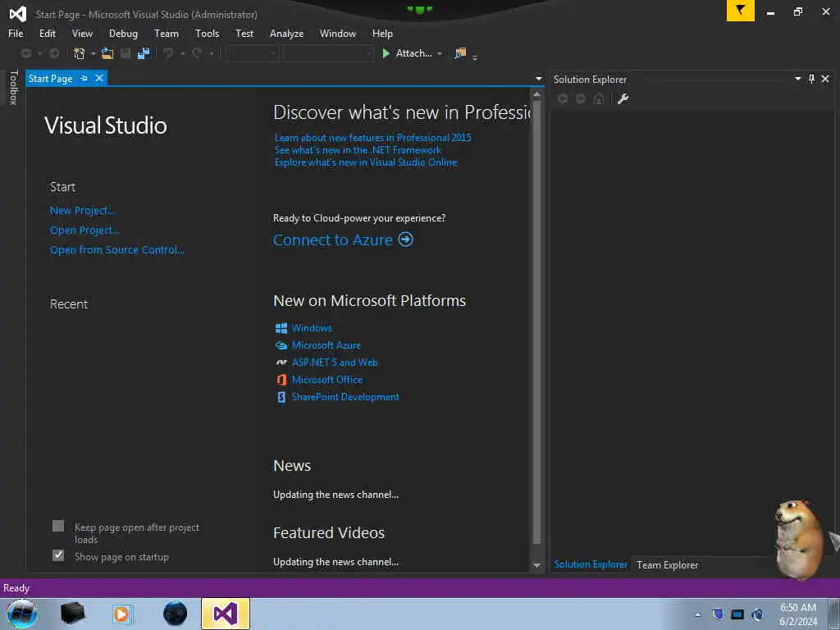Open Visual Studio from Windows taskbar
840x630 pixels.
coord(226,614)
